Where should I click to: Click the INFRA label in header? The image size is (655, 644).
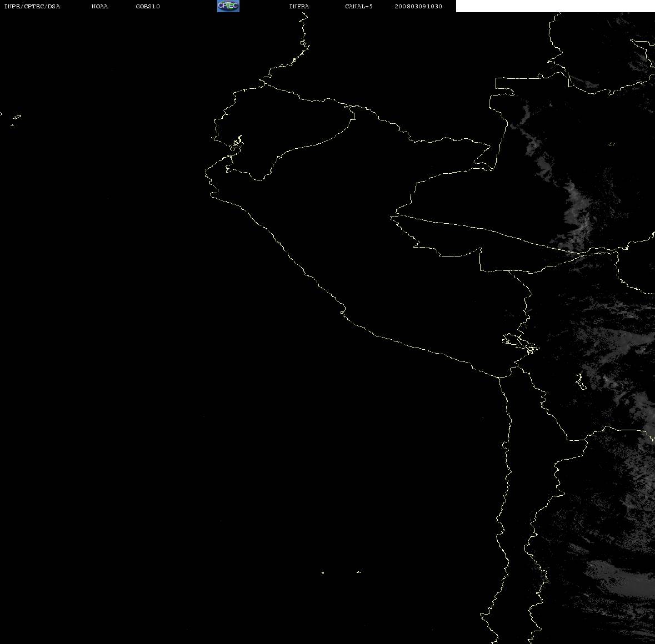coord(299,6)
